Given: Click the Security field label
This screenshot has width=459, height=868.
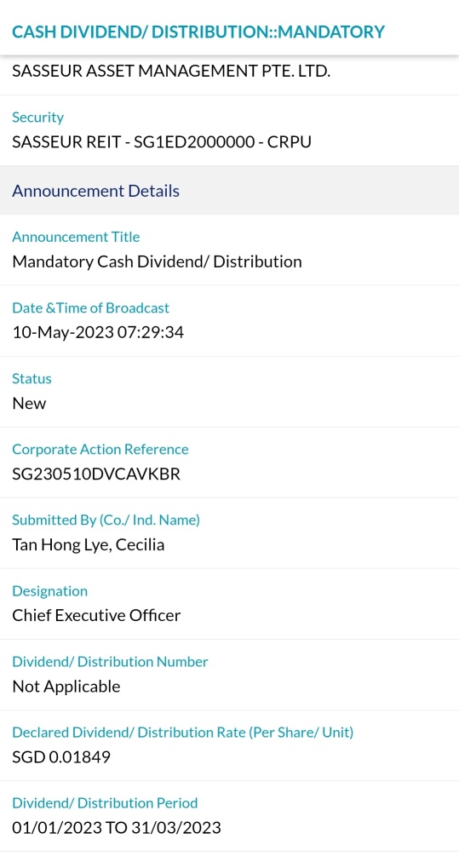Looking at the screenshot, I should point(37,118).
